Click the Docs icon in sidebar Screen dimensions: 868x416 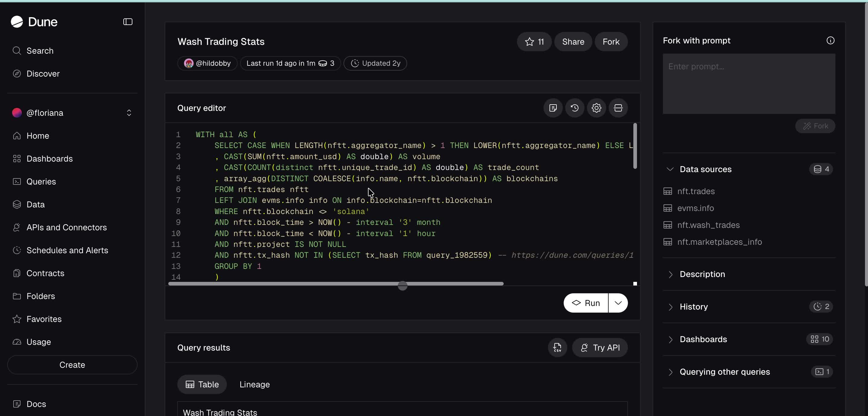point(17,404)
